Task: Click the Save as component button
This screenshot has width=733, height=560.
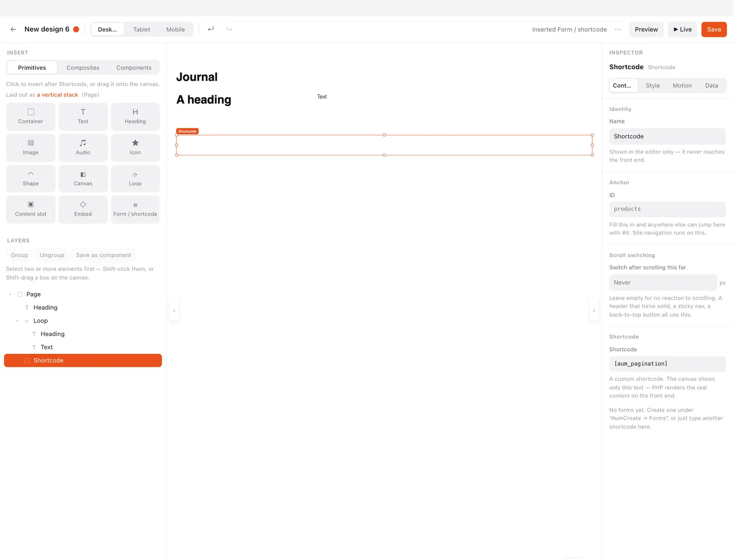Action: [x=104, y=255]
